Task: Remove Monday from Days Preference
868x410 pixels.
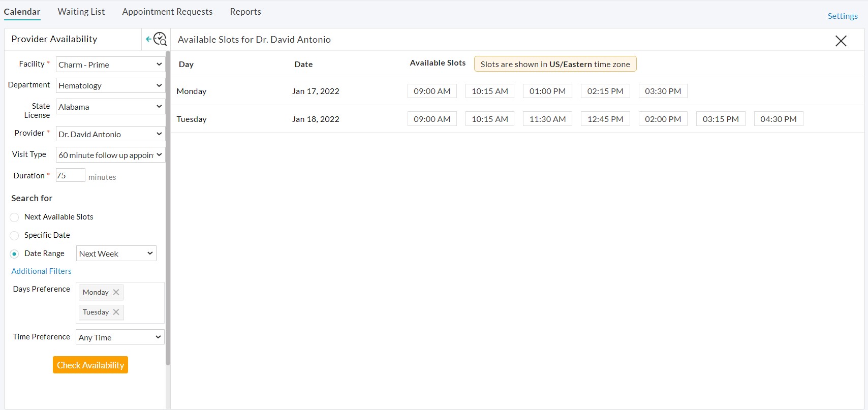Action: (x=116, y=292)
